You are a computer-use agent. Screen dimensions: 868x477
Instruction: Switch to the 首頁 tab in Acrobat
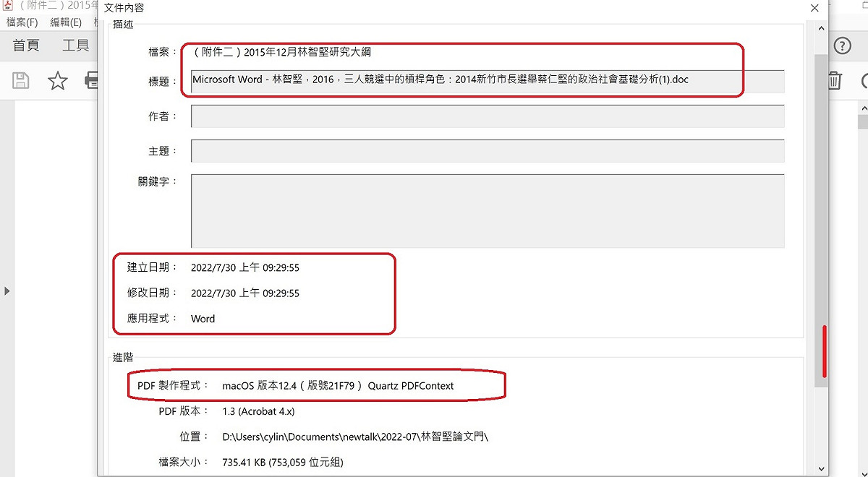27,46
